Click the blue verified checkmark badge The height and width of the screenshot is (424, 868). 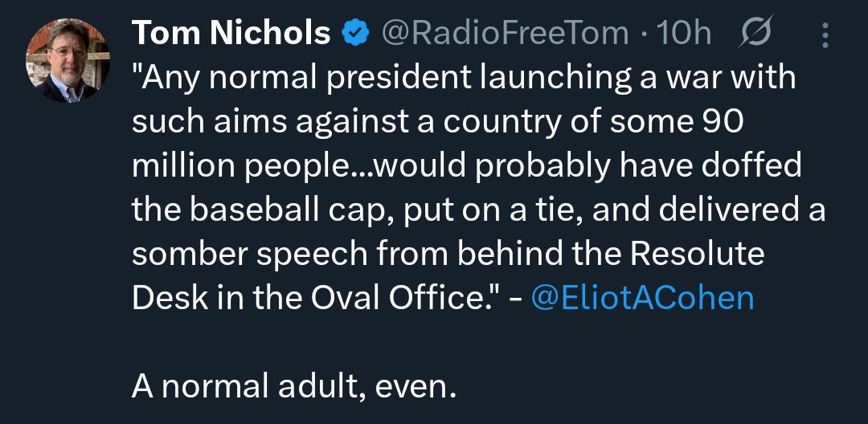(355, 33)
